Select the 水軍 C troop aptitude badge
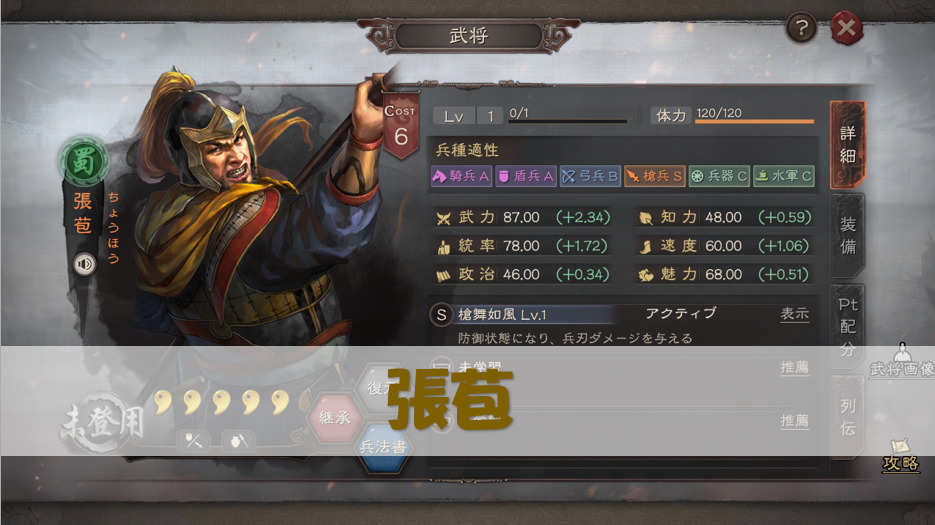The width and height of the screenshot is (935, 525). 784,176
